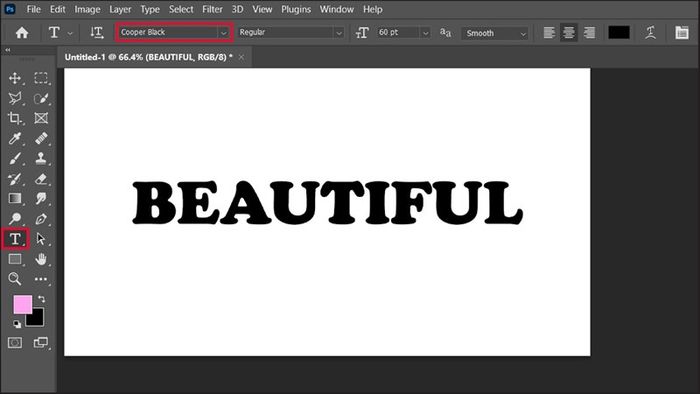Viewport: 700px width, 394px height.
Task: Click the Home button
Action: tap(22, 33)
